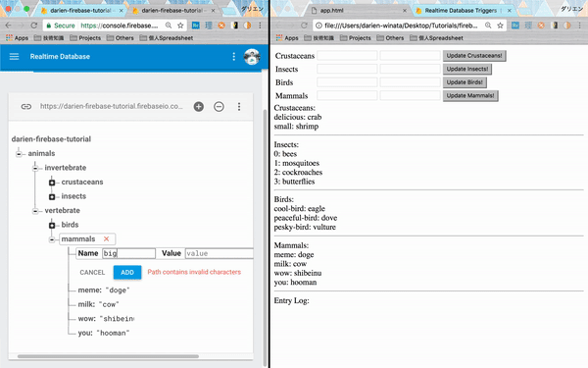The width and height of the screenshot is (588, 368).
Task: Click darien-firebase-tutorial root node
Action: pyautogui.click(x=51, y=139)
